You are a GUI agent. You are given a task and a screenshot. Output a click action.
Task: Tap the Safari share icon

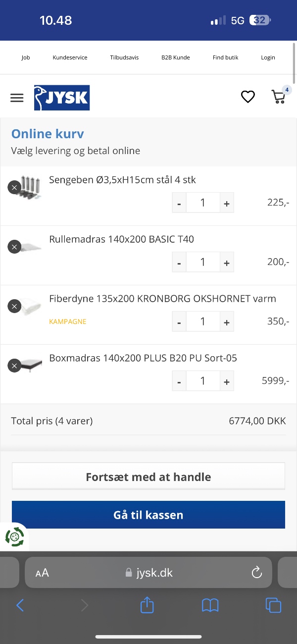pyautogui.click(x=147, y=605)
